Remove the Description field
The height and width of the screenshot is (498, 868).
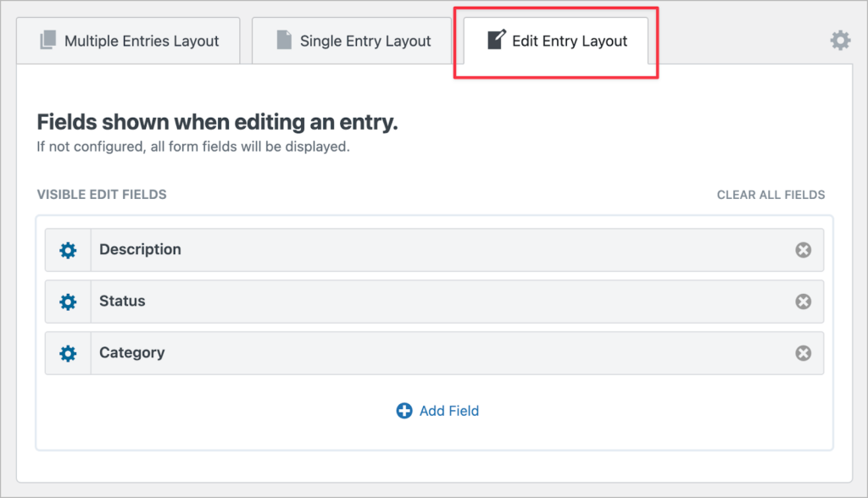803,250
